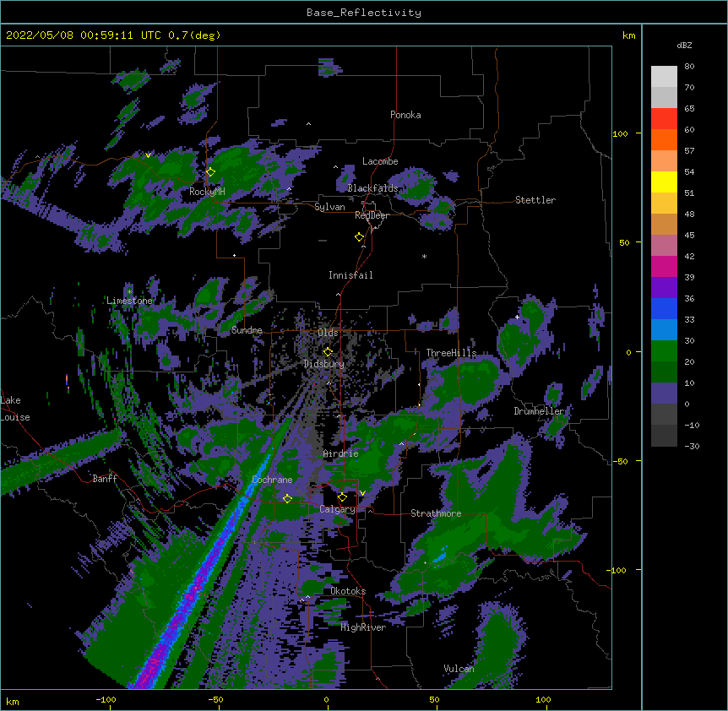Screen dimensions: 728x711
Task: Click the royal blue 36 dBZ legend swatch
Action: (x=664, y=308)
